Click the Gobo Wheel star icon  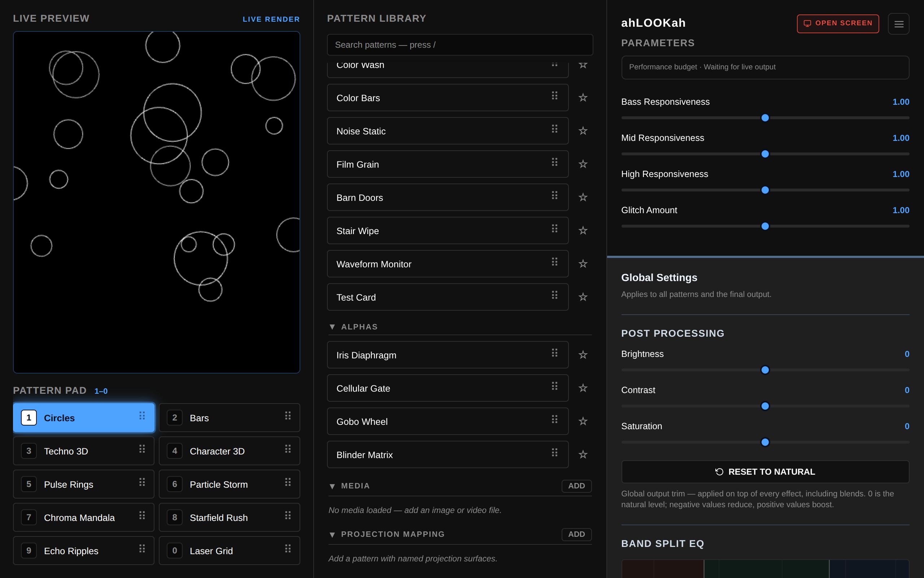coord(583,421)
